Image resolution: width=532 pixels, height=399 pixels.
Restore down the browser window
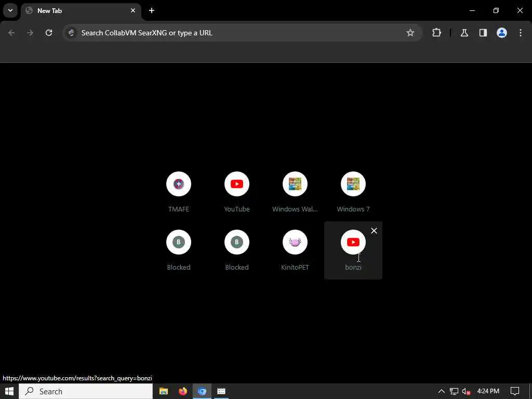(496, 10)
